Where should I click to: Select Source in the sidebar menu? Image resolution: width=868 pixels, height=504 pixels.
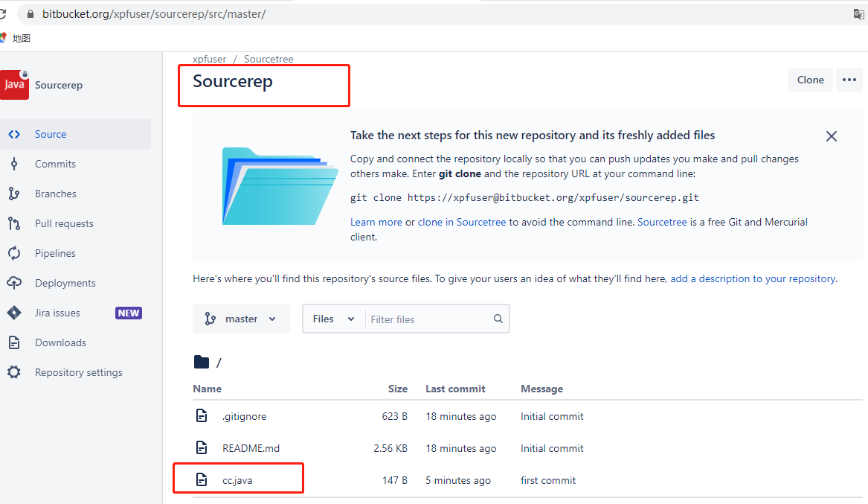51,134
